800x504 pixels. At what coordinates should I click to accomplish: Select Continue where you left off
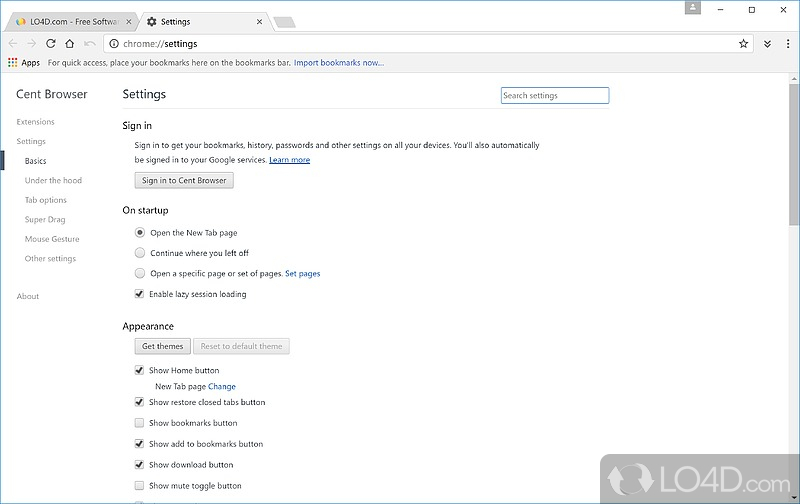pyautogui.click(x=140, y=253)
